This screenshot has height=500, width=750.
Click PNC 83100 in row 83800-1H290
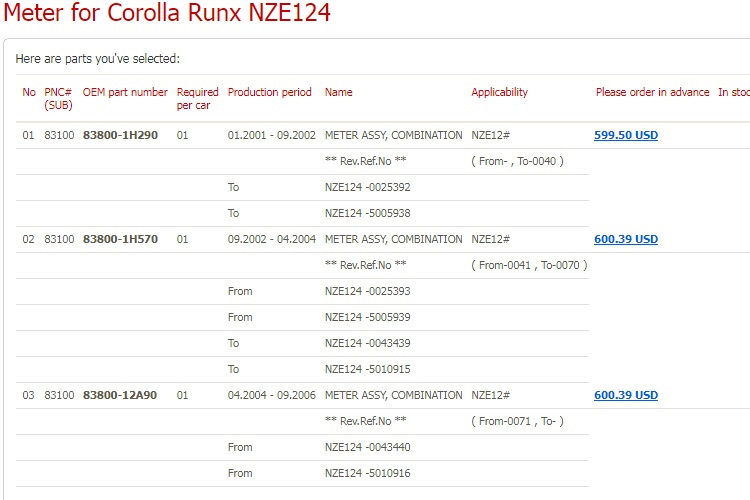tap(59, 135)
